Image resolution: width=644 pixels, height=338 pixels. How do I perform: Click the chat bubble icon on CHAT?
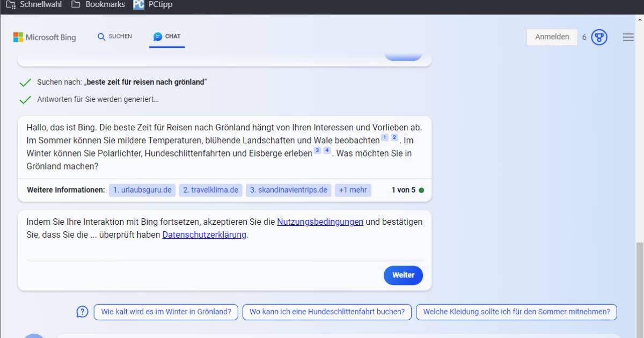[x=157, y=36]
